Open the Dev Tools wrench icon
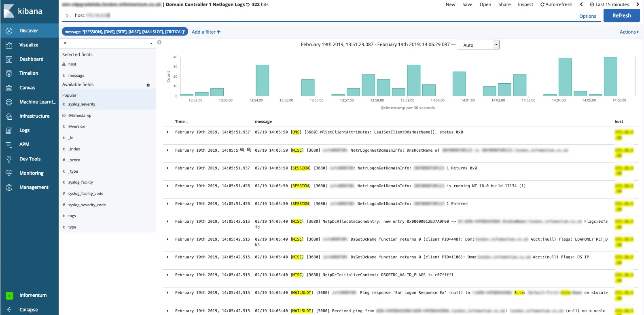The width and height of the screenshot is (644, 315). (x=9, y=159)
